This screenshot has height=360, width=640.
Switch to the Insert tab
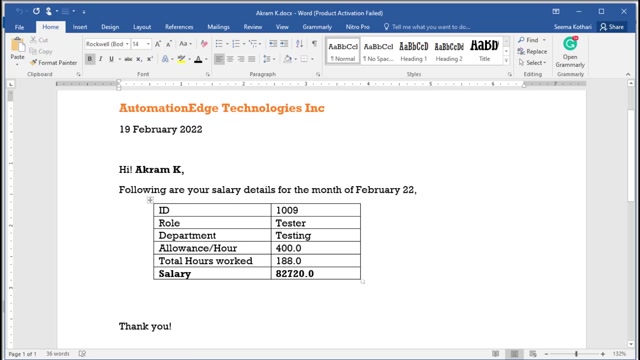pyautogui.click(x=80, y=27)
